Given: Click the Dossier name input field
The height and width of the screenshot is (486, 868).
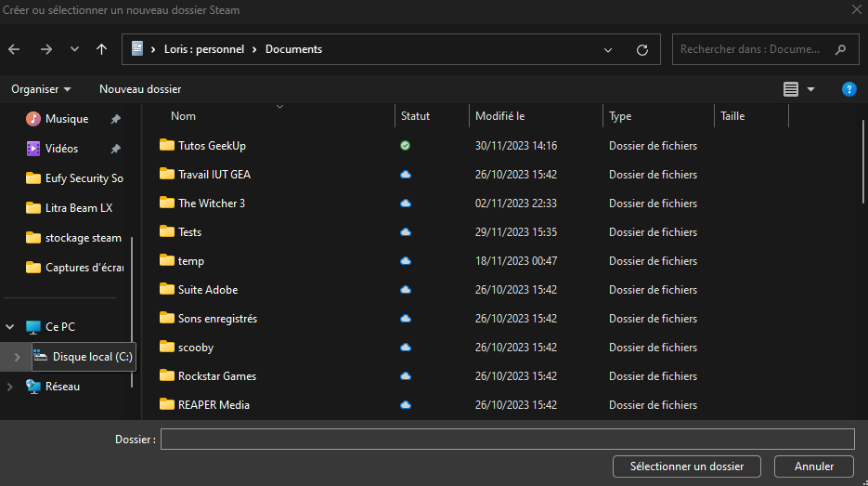Looking at the screenshot, I should click(x=508, y=440).
